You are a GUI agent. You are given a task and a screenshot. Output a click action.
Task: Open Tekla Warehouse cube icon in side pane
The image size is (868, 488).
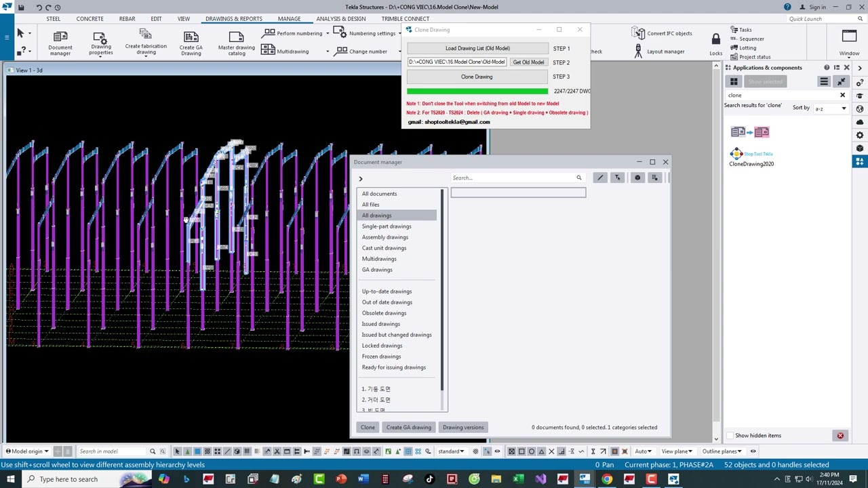[x=860, y=148]
